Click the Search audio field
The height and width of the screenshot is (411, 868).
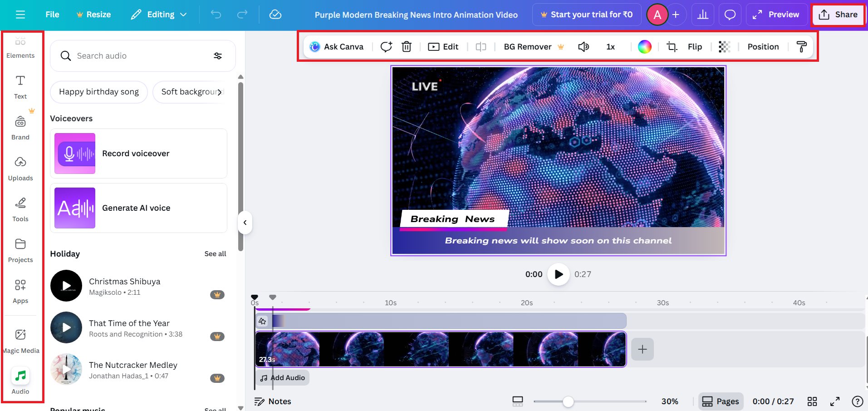142,56
